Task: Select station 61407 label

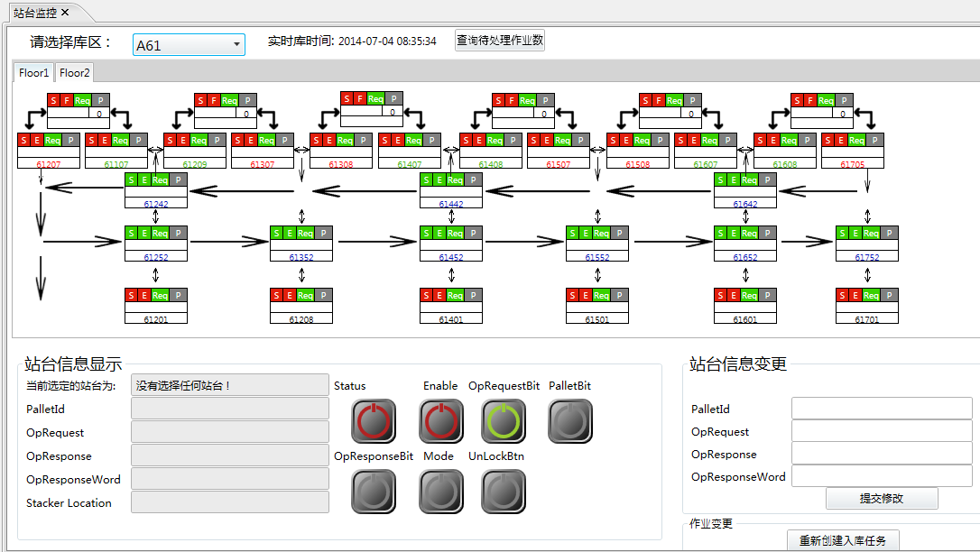Action: coord(410,164)
